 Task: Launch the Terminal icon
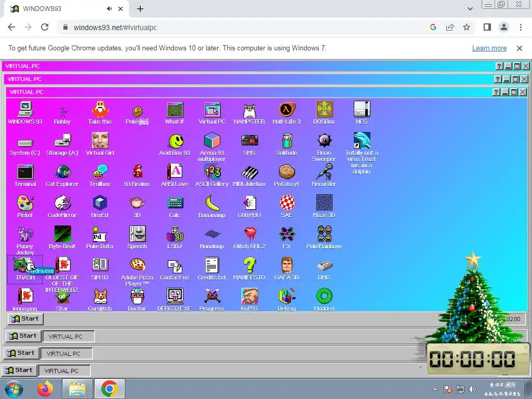click(25, 176)
